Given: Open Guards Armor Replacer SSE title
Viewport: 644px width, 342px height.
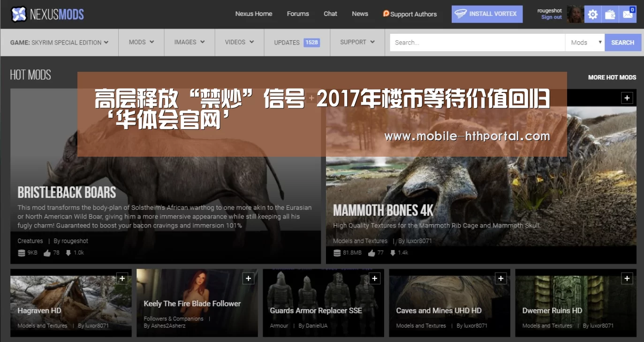Looking at the screenshot, I should pyautogui.click(x=316, y=311).
